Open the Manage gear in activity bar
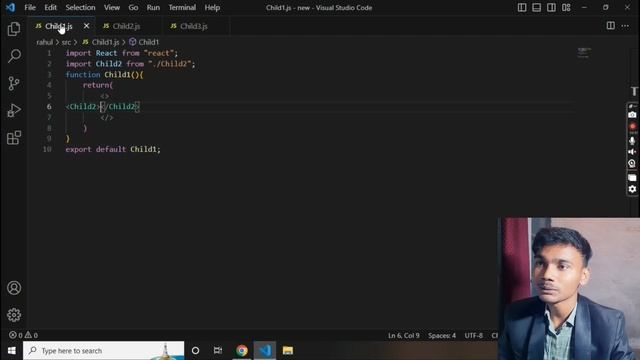This screenshot has height=360, width=640. coord(14,315)
